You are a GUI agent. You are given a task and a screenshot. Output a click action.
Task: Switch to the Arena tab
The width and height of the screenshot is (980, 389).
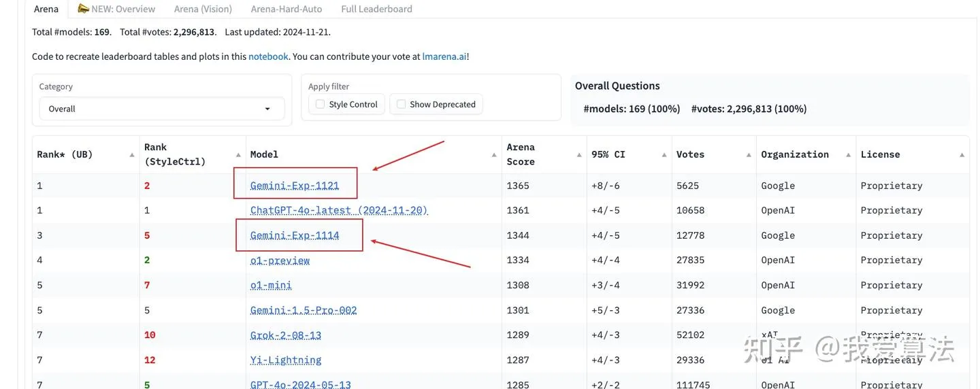point(46,9)
